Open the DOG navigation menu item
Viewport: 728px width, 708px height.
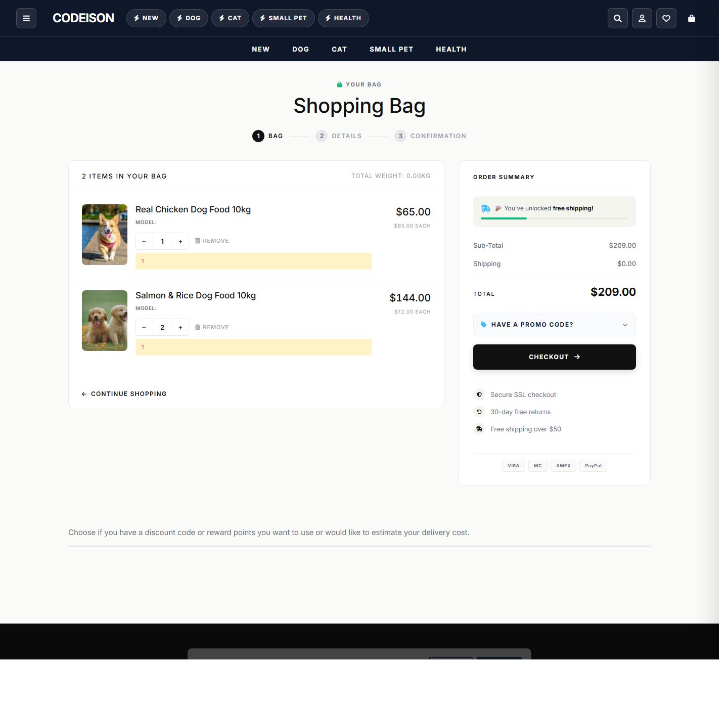point(301,49)
